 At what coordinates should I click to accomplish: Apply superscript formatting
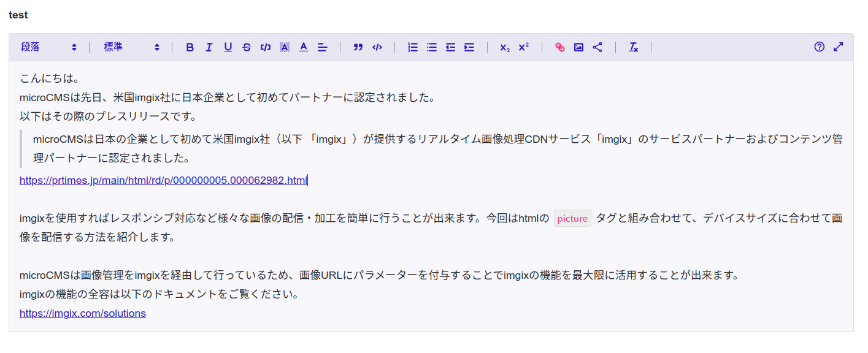pyautogui.click(x=523, y=47)
